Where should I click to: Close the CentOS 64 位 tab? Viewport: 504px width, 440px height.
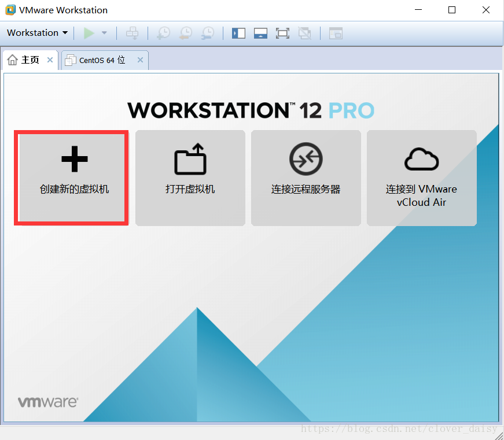pos(140,60)
